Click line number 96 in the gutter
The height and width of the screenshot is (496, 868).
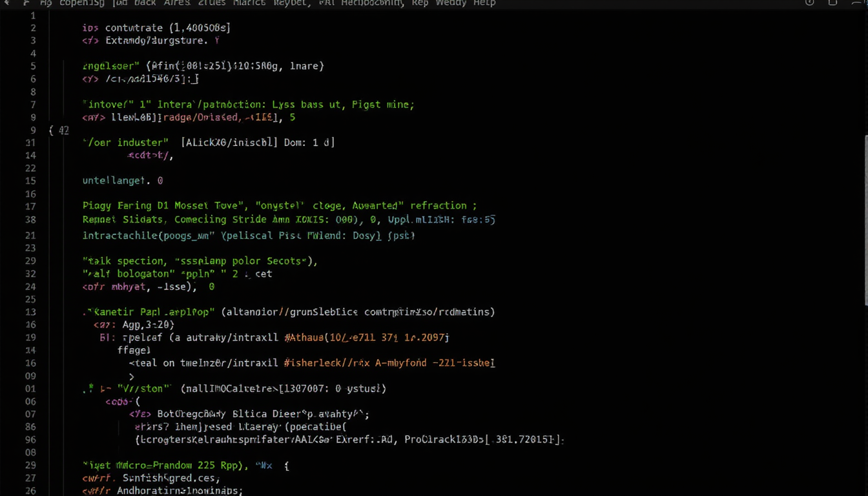tap(30, 440)
